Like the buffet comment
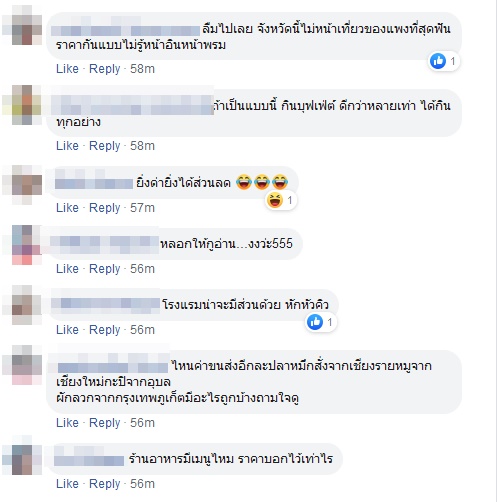Screen dimensions: 497x502 pyautogui.click(x=67, y=146)
